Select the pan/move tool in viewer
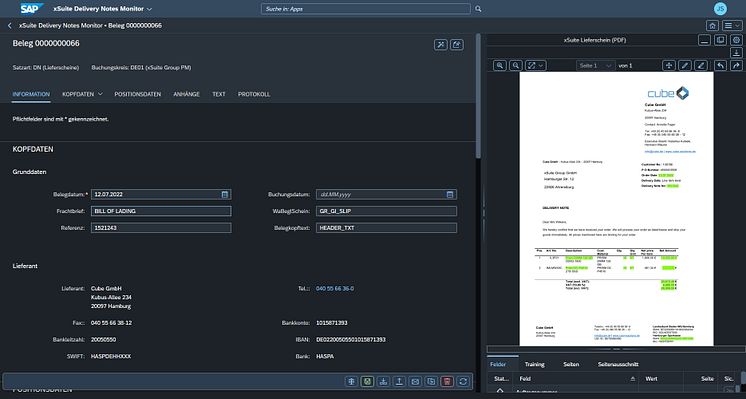This screenshot has width=746, height=399. click(x=669, y=66)
